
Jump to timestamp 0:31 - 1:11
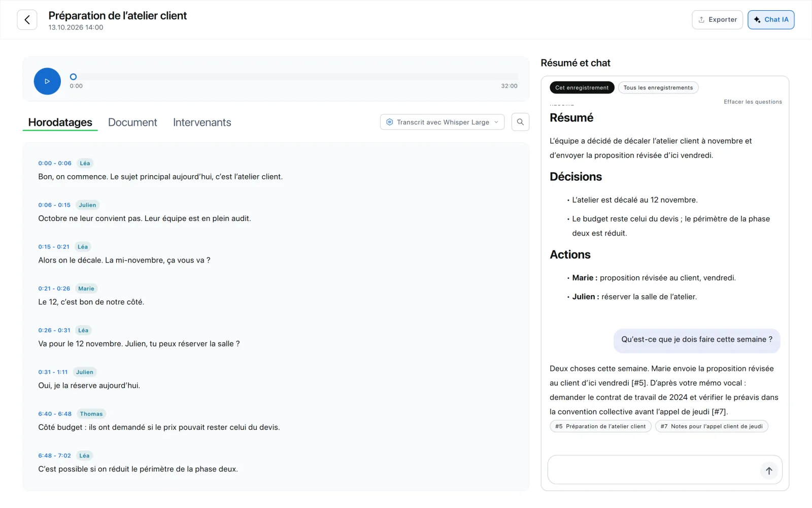click(x=53, y=372)
